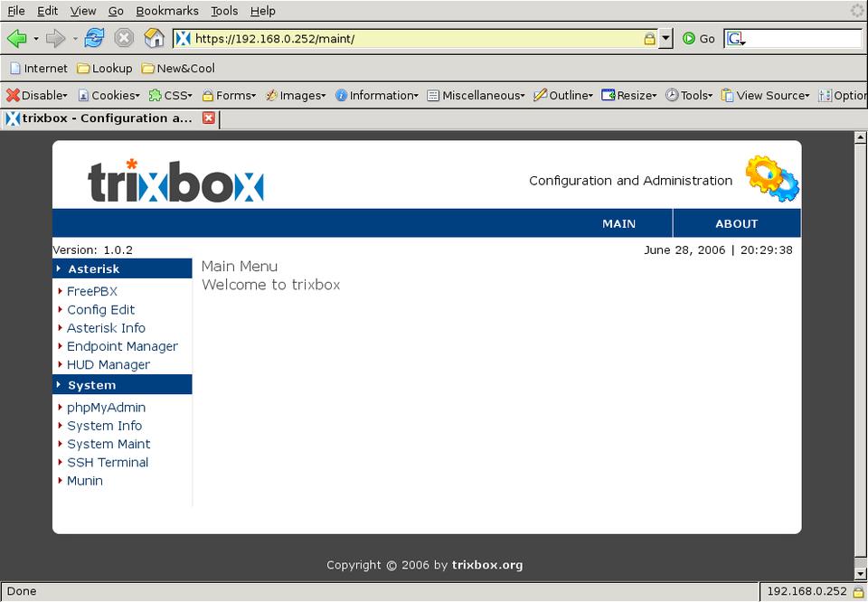
Task: Open the Outline toolbar menu
Action: (563, 95)
